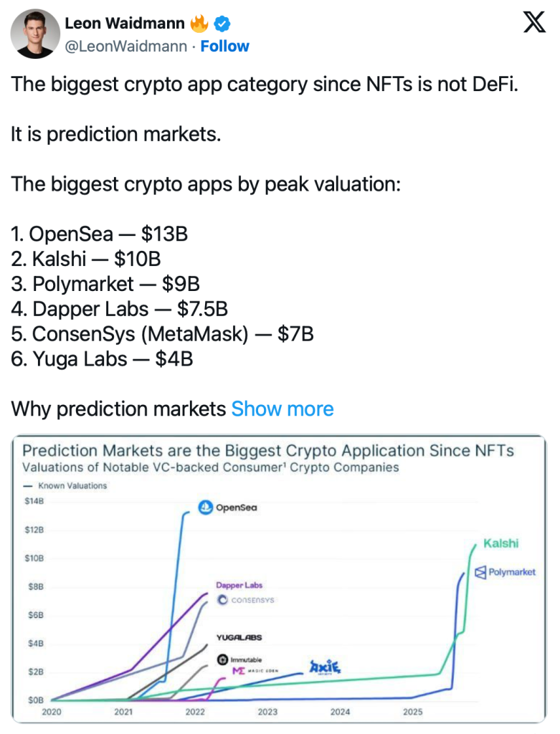Click the Yuga Labs chart label
This screenshot has height=734, width=560.
point(239,637)
